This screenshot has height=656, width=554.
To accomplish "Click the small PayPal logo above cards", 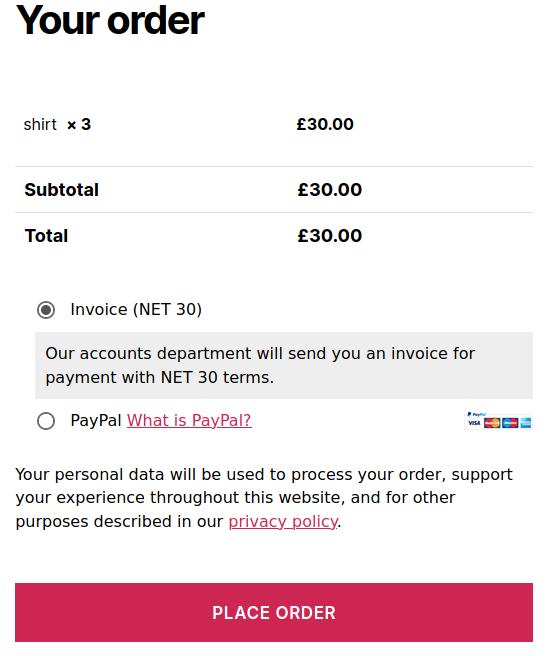I will pyautogui.click(x=476, y=414).
